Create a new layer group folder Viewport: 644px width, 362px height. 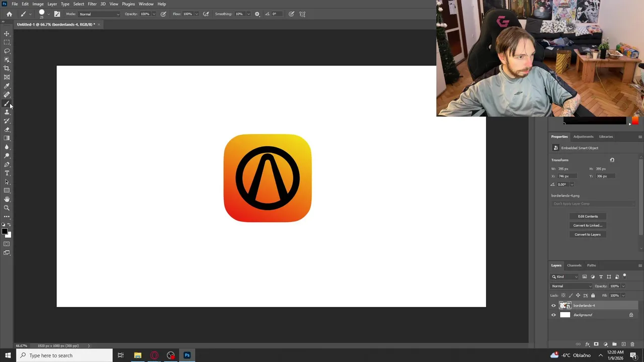click(x=614, y=344)
